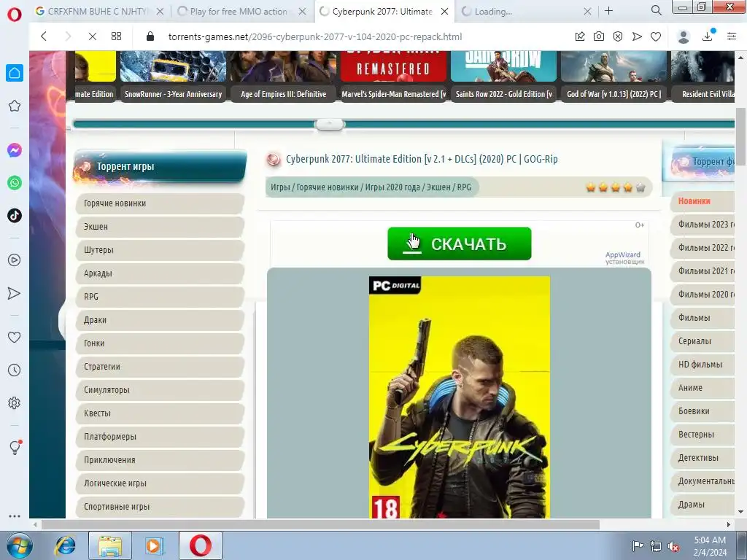This screenshot has height=560, width=747.
Task: Click the carousel slider handle
Action: [329, 124]
